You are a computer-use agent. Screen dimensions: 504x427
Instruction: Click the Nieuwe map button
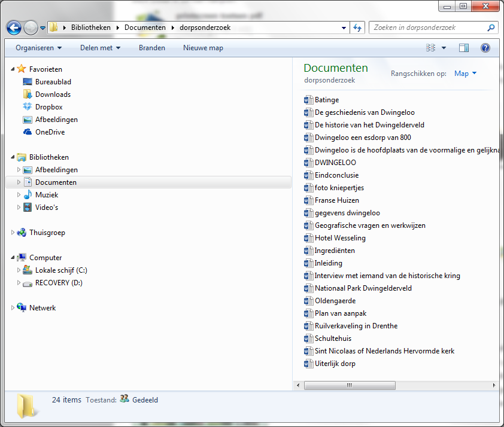[203, 48]
